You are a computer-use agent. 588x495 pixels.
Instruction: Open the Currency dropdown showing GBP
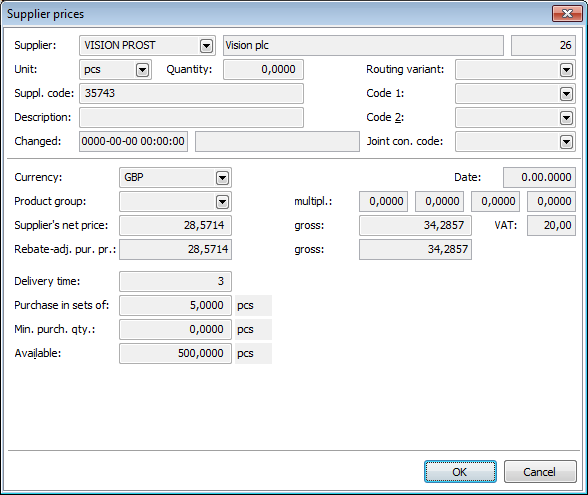click(222, 178)
